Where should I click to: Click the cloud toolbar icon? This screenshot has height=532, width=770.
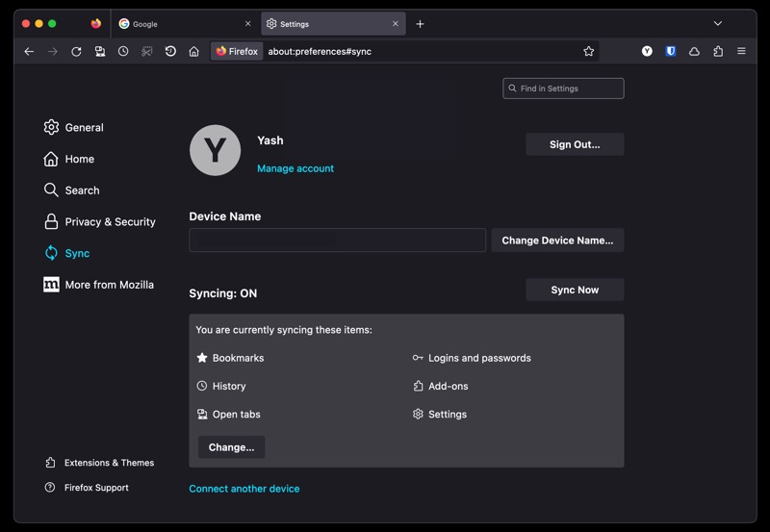[x=694, y=51]
